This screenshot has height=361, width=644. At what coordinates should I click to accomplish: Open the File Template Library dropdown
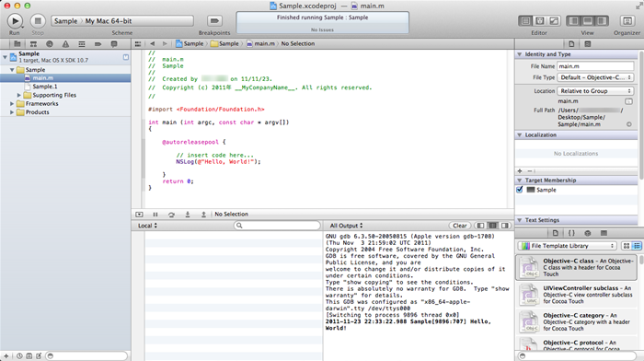click(568, 246)
